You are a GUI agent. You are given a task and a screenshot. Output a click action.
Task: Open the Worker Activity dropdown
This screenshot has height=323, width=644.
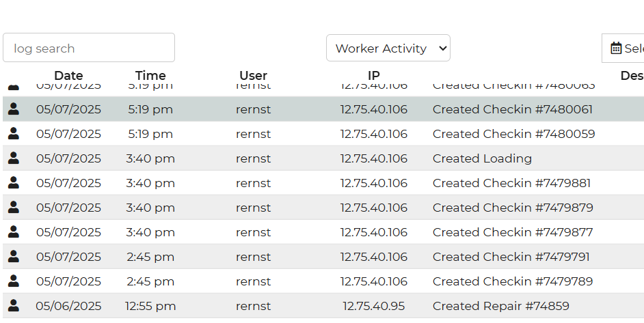pyautogui.click(x=388, y=48)
